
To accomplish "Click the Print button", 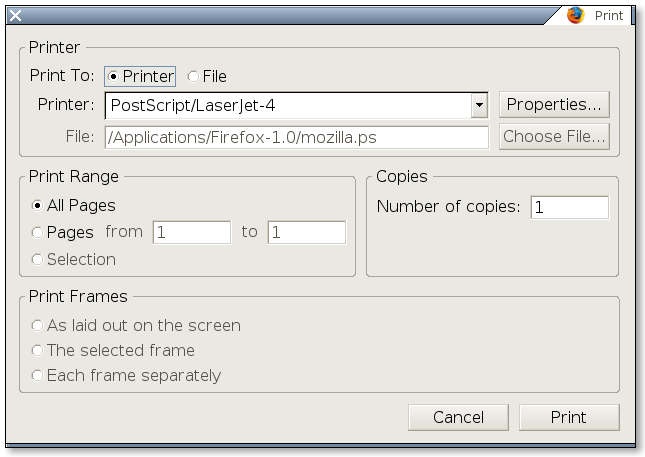I will 569,418.
